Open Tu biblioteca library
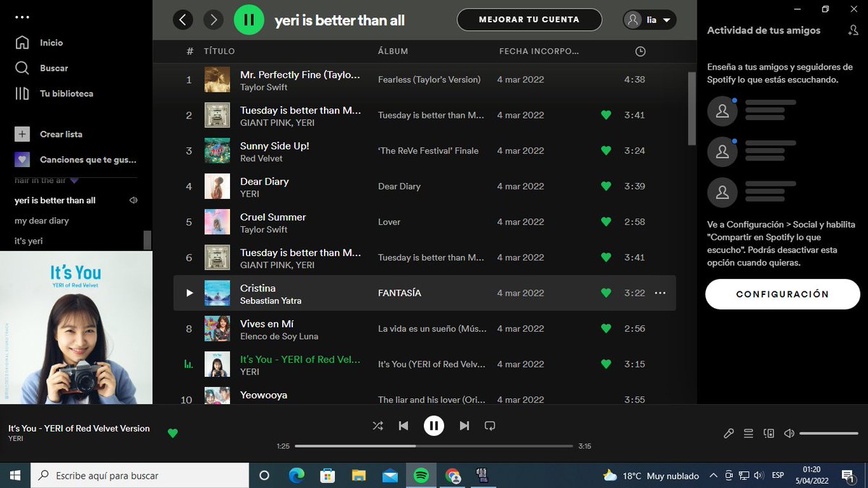 (54, 93)
